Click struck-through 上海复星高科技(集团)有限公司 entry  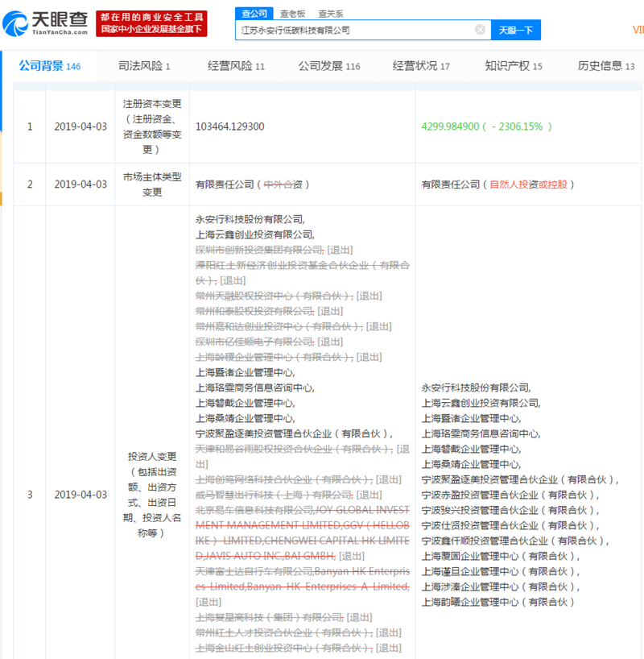pos(270,617)
